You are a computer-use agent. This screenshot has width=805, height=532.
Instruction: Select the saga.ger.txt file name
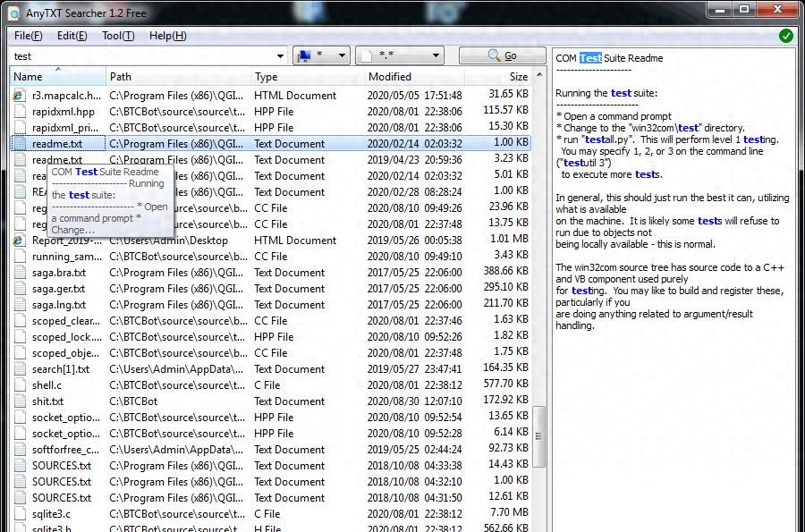[58, 289]
